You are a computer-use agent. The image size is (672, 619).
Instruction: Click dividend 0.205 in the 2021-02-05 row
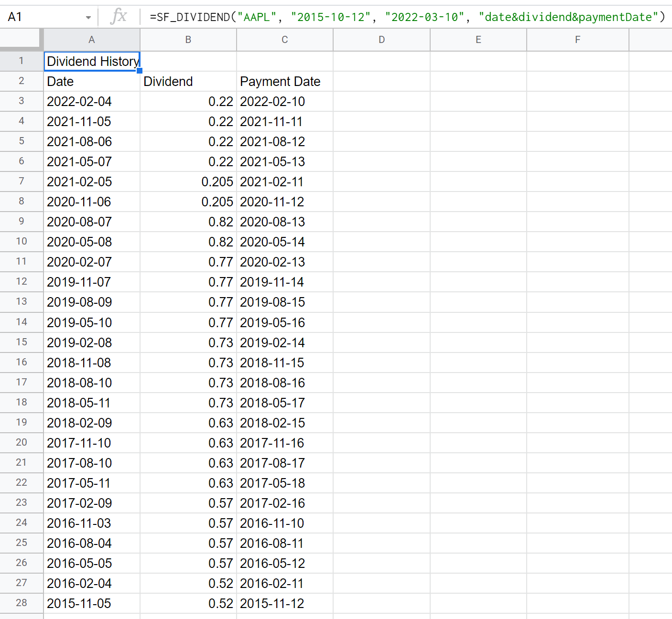[188, 181]
